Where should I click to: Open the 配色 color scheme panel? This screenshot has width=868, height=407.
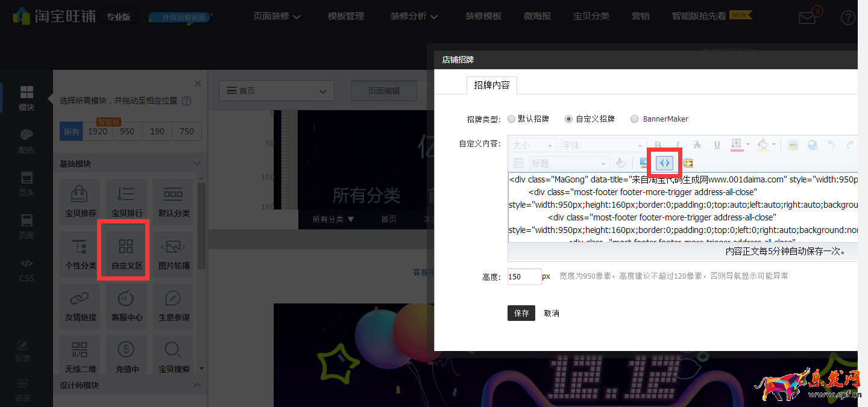tap(27, 141)
